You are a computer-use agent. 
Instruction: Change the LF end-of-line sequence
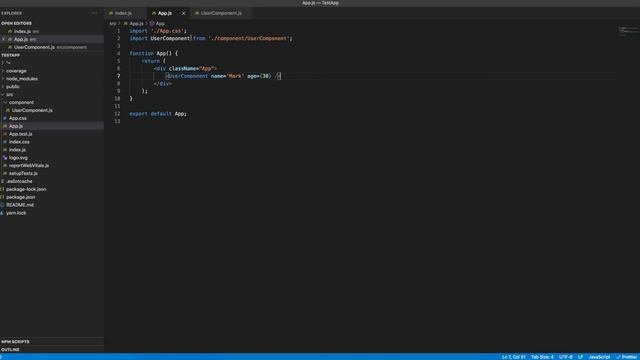[x=580, y=357]
